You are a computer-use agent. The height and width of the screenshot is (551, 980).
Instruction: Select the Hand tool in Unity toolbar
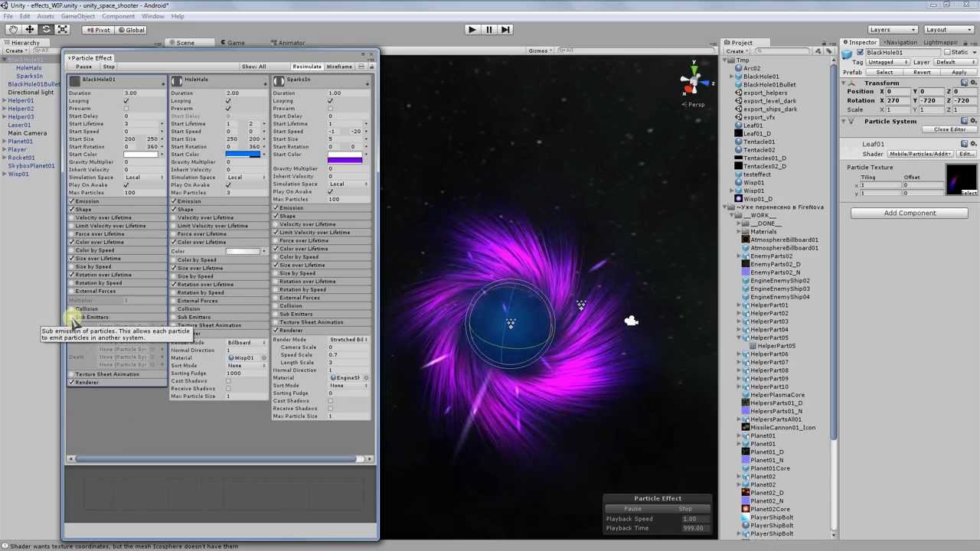tap(13, 29)
